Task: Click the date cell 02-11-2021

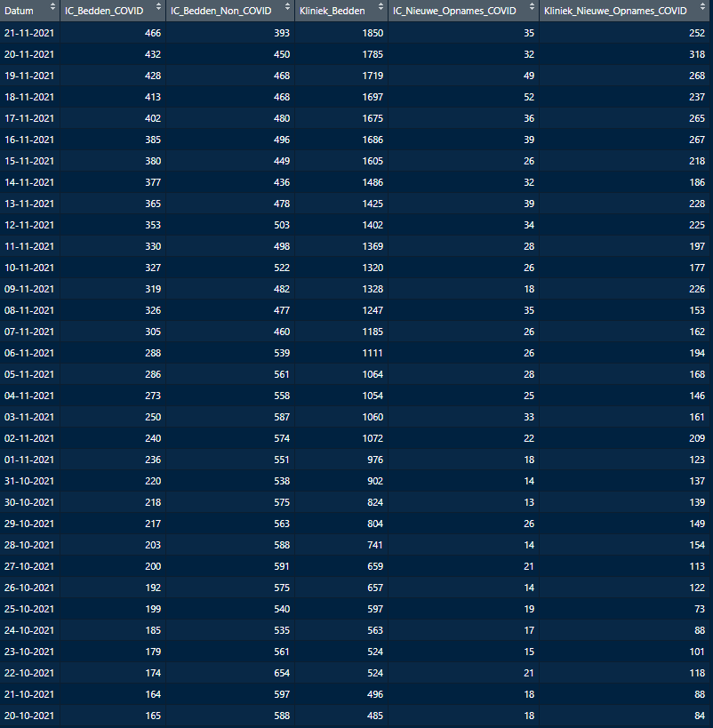Action: [x=29, y=439]
